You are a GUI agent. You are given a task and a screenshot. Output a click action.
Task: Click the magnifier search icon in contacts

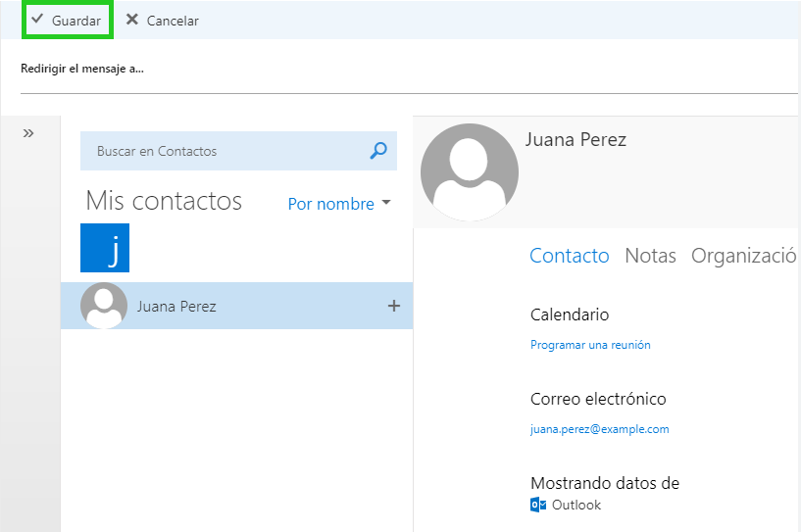coord(378,151)
